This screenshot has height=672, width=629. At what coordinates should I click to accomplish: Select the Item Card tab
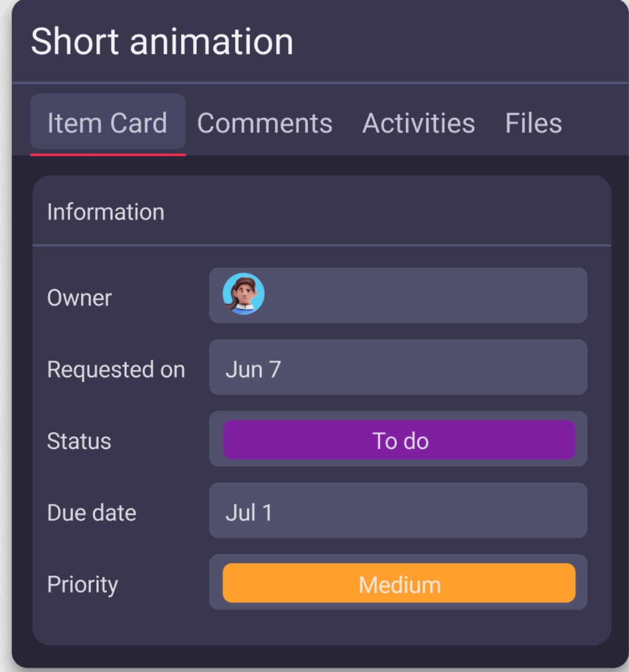108,123
